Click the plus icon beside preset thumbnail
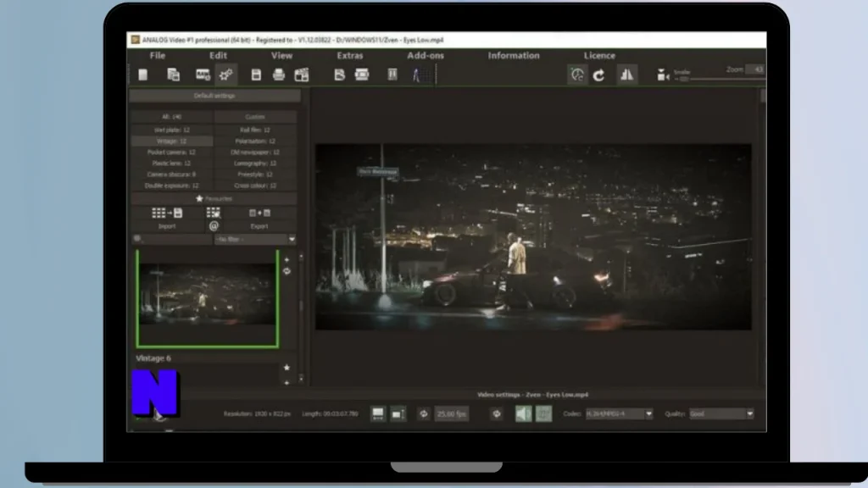The width and height of the screenshot is (868, 488). point(287,259)
